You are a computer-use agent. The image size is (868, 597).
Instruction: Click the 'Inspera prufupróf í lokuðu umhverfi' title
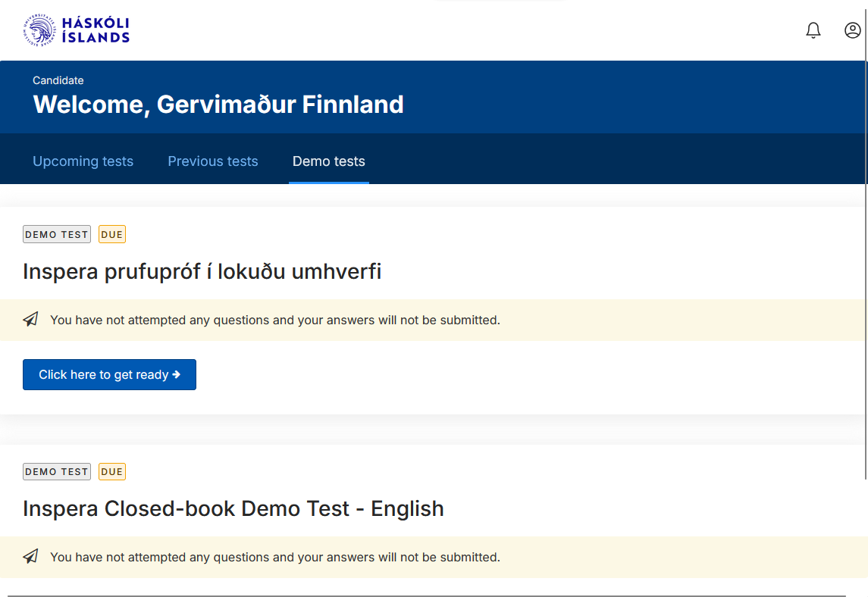(x=202, y=272)
